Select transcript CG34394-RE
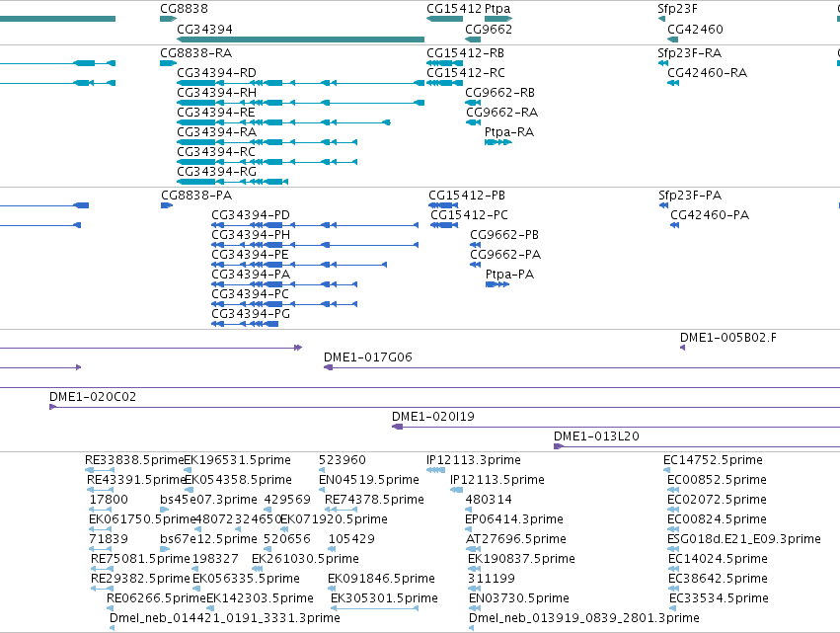 pos(216,113)
